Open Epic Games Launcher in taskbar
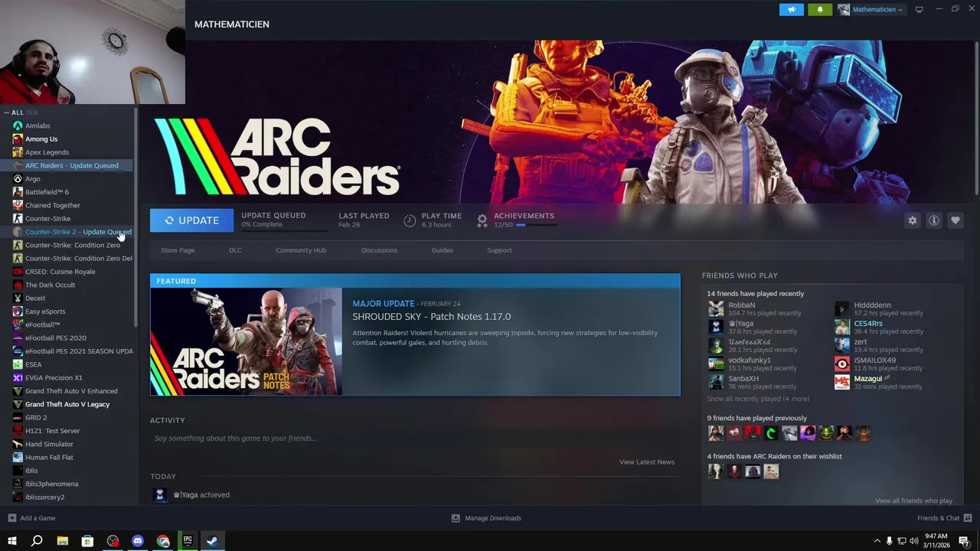Screen dimensions: 980x551 tap(188, 541)
